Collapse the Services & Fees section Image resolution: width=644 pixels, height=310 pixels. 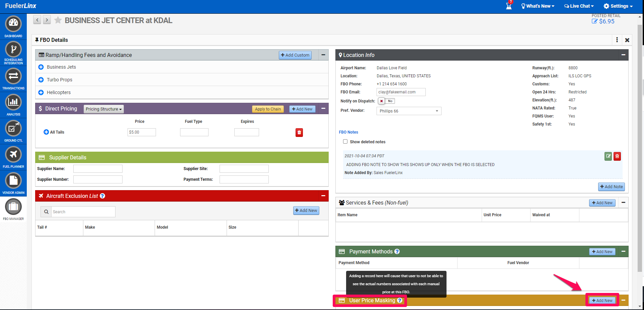tap(623, 203)
